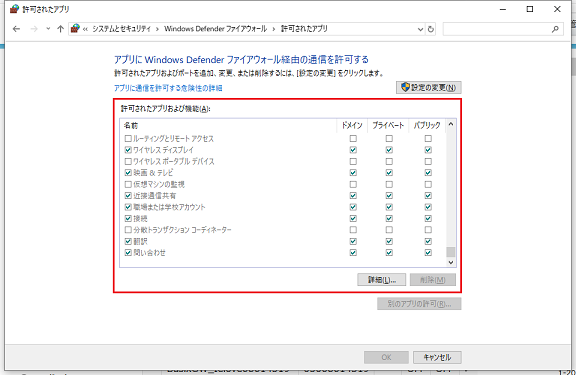Refresh the current page
The image size is (576, 375).
(x=431, y=29)
